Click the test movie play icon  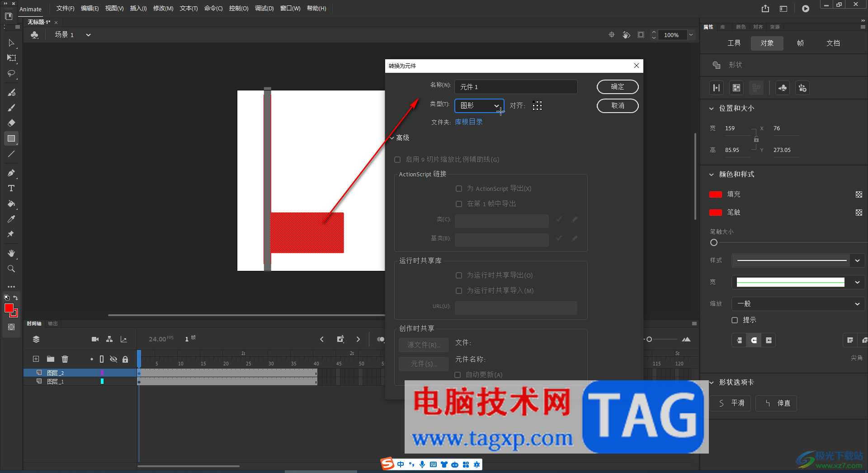point(805,9)
